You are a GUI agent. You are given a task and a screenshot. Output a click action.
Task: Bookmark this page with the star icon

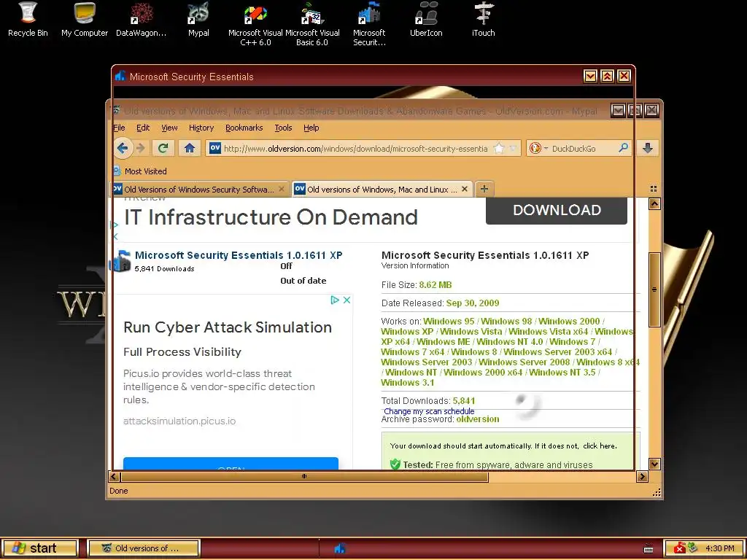tap(499, 149)
